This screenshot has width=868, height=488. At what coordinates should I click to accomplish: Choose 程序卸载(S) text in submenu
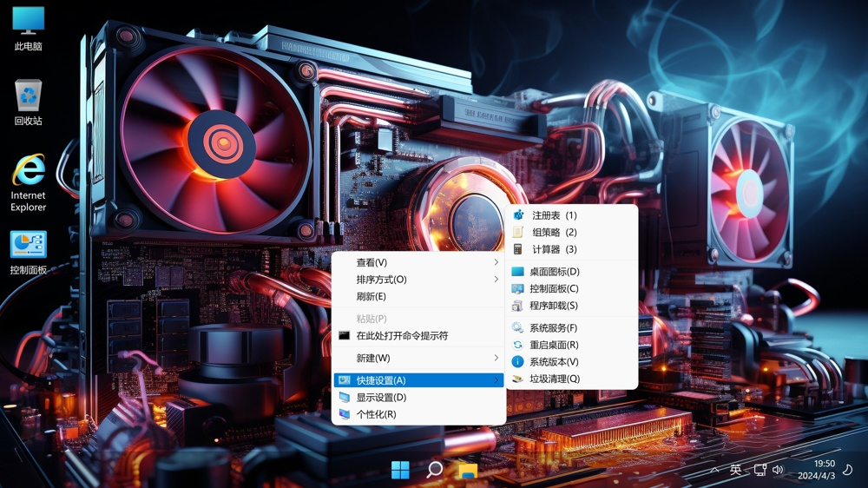tap(554, 306)
